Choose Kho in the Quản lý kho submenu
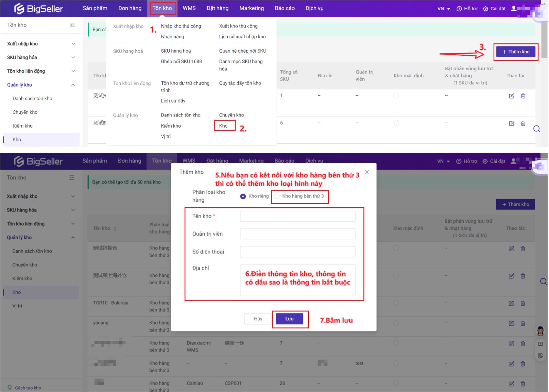 pos(223,126)
